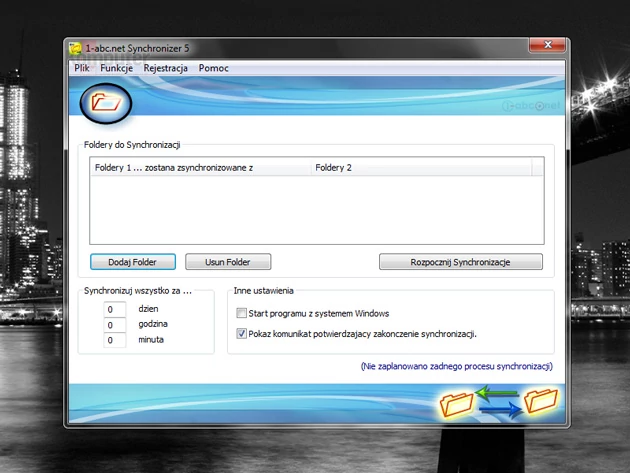Open the Funkcje menu
The height and width of the screenshot is (473, 630).
point(116,68)
